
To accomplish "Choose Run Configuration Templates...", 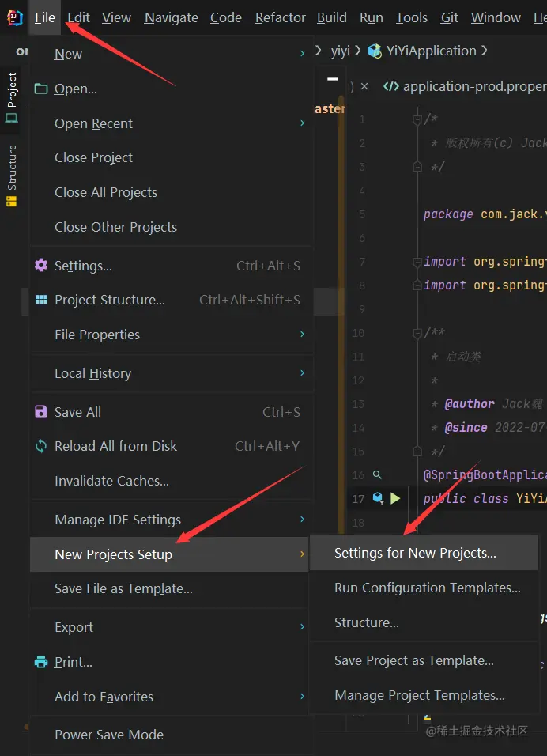I will pyautogui.click(x=424, y=588).
